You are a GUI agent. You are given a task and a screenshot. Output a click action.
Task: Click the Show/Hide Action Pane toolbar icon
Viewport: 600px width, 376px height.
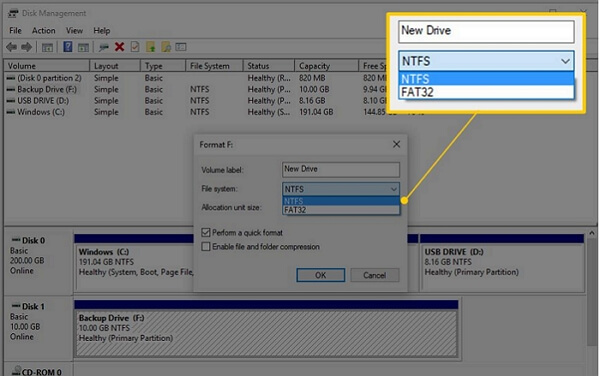(x=83, y=47)
